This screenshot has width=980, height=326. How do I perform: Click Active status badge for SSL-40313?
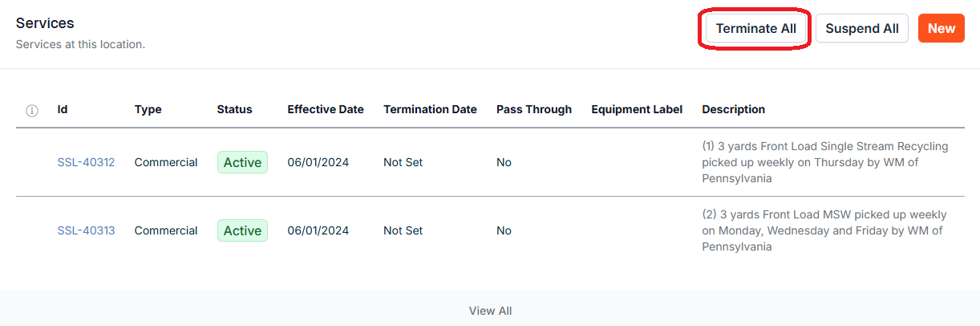(x=242, y=230)
